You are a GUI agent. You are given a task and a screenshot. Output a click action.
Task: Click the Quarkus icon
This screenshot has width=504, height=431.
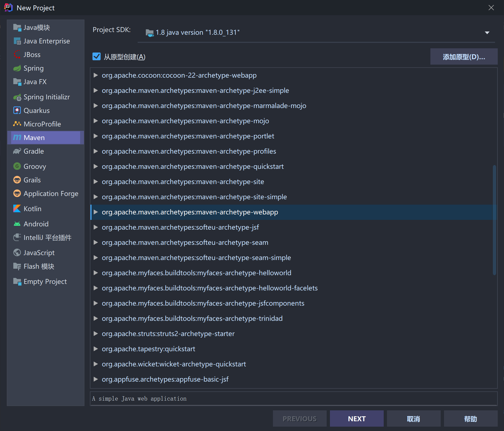pos(17,110)
